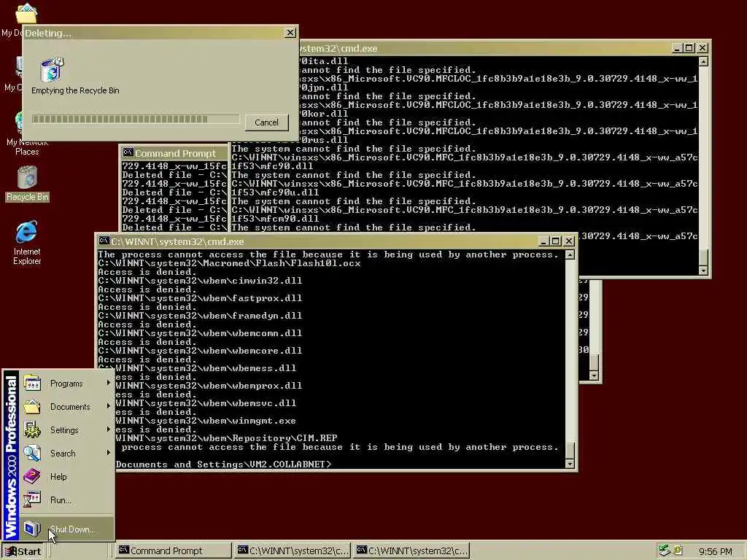Screen dimensions: 747x560
Task: Click the Deleting progress bar
Action: (x=135, y=119)
